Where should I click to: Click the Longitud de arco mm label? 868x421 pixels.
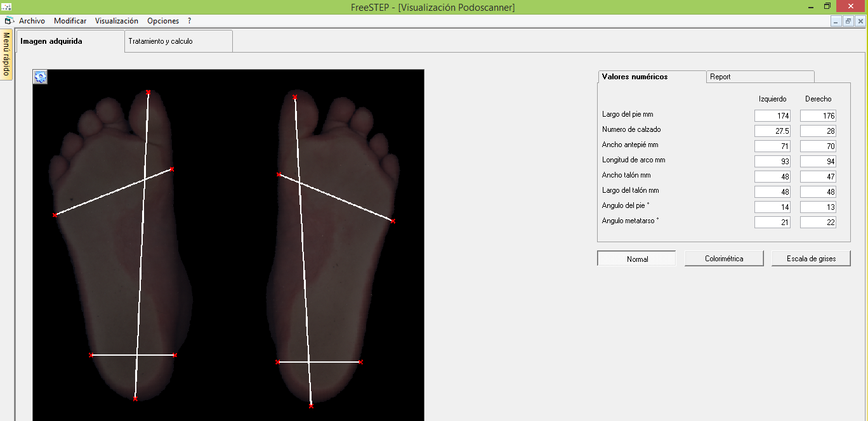coord(633,160)
